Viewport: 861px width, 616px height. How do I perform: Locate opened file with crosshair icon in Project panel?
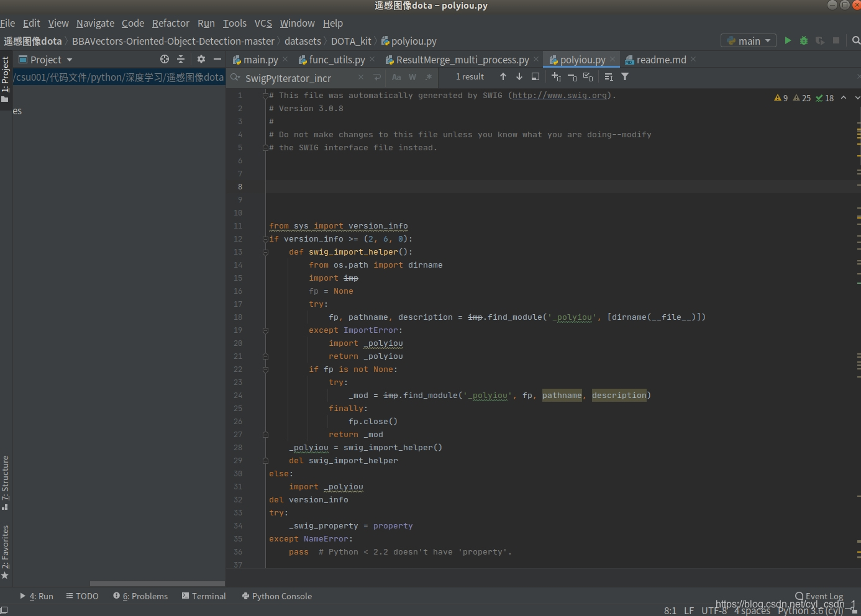(165, 59)
